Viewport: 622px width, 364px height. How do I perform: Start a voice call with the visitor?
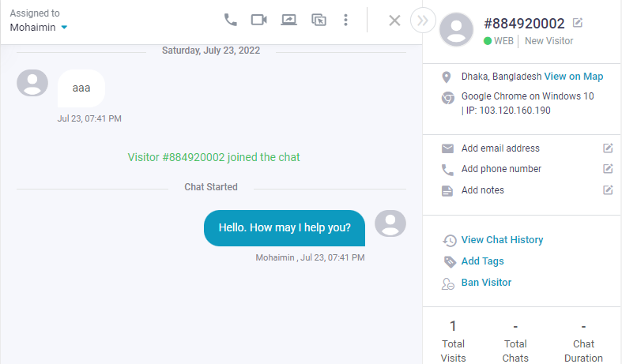pyautogui.click(x=230, y=20)
